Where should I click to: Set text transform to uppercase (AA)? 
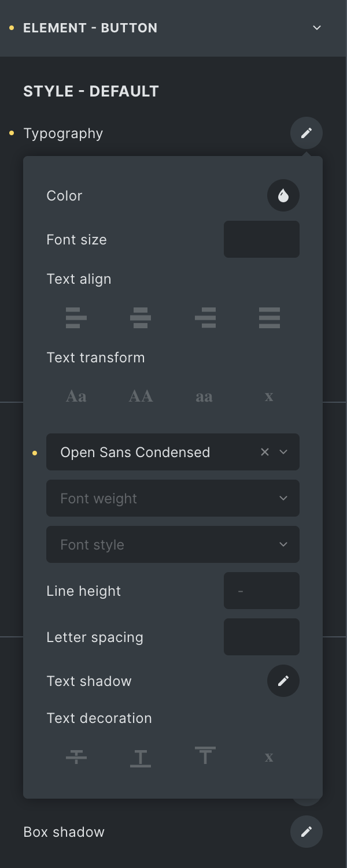point(141,396)
